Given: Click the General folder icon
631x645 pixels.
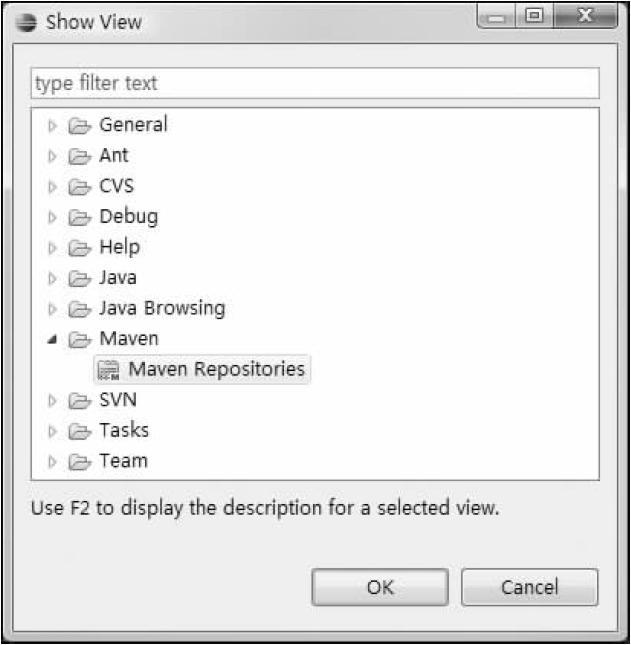Looking at the screenshot, I should 79,126.
